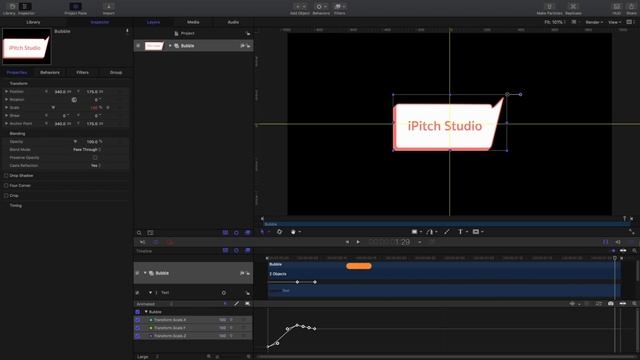Toggle Bubble checkbox in keyframe editor list
640x360 pixels.
coord(138,312)
